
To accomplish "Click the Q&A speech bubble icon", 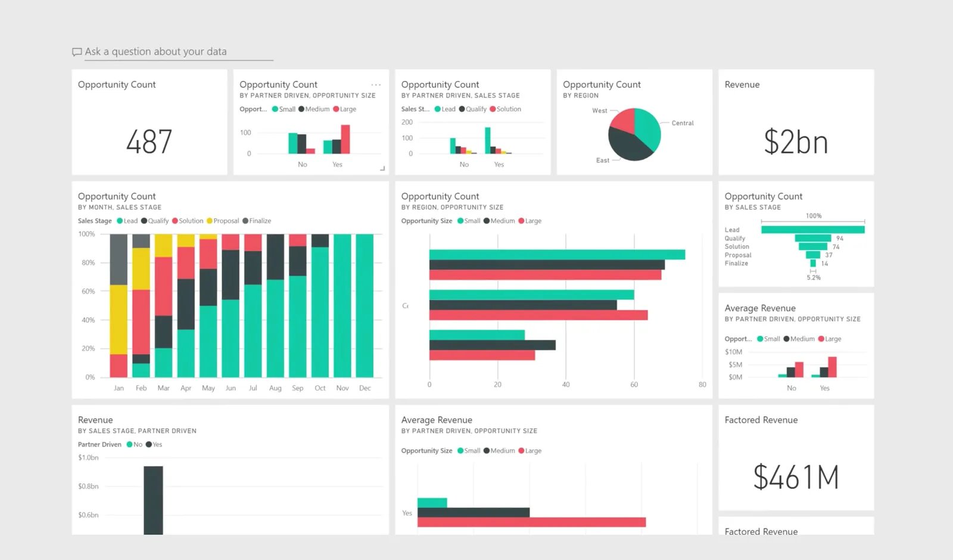I will point(77,52).
